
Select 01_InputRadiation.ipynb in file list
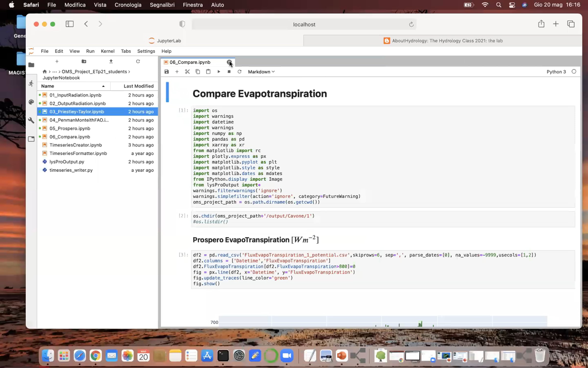[x=98, y=95]
